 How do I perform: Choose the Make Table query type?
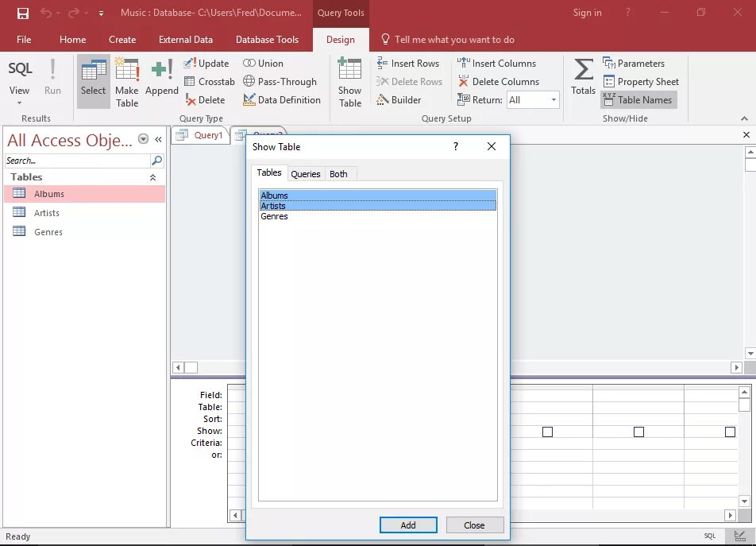click(x=127, y=81)
